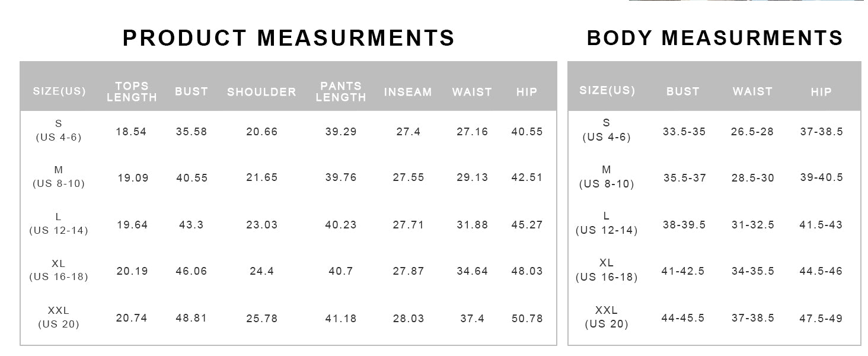Click the SHOULDER column header

click(x=261, y=92)
